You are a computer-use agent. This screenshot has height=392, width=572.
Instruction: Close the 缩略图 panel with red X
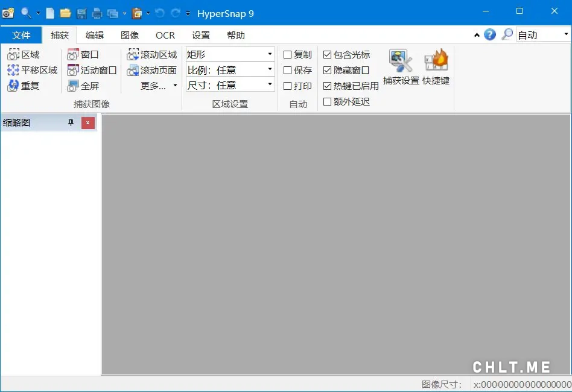(x=88, y=123)
